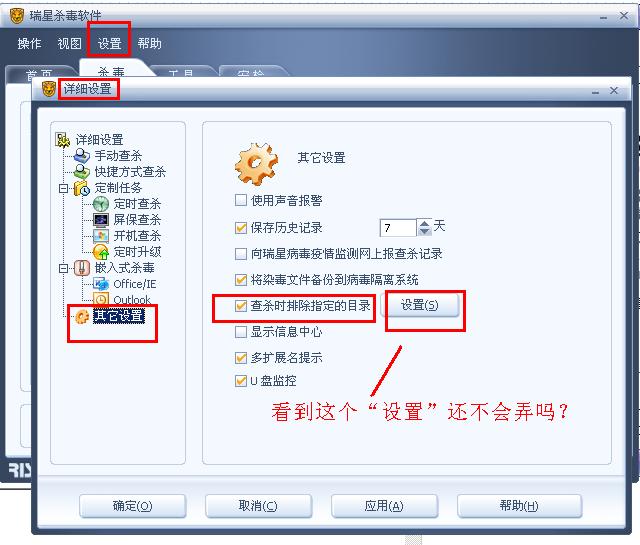Increase history days with up arrow
Screen dimensions: 640x545
424,224
